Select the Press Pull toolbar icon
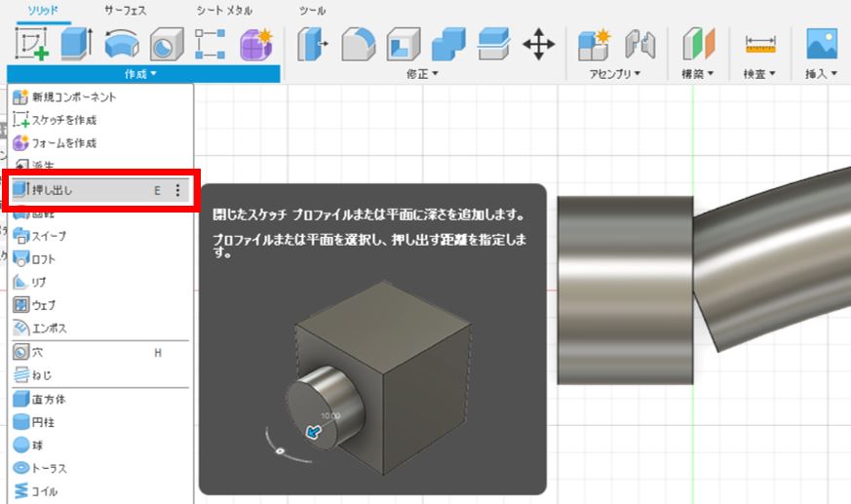Image resolution: width=851 pixels, height=504 pixels. (x=312, y=44)
